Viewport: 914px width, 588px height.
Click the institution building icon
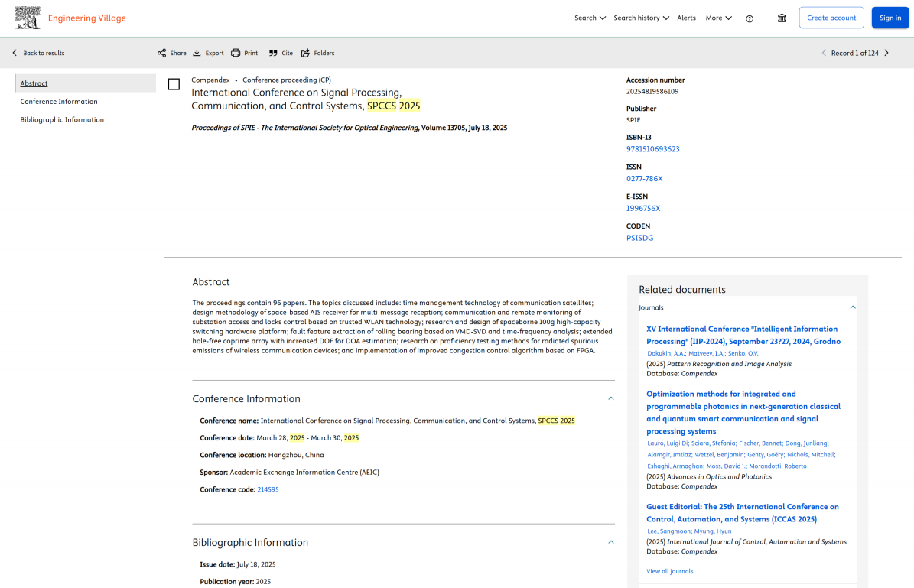pos(782,18)
